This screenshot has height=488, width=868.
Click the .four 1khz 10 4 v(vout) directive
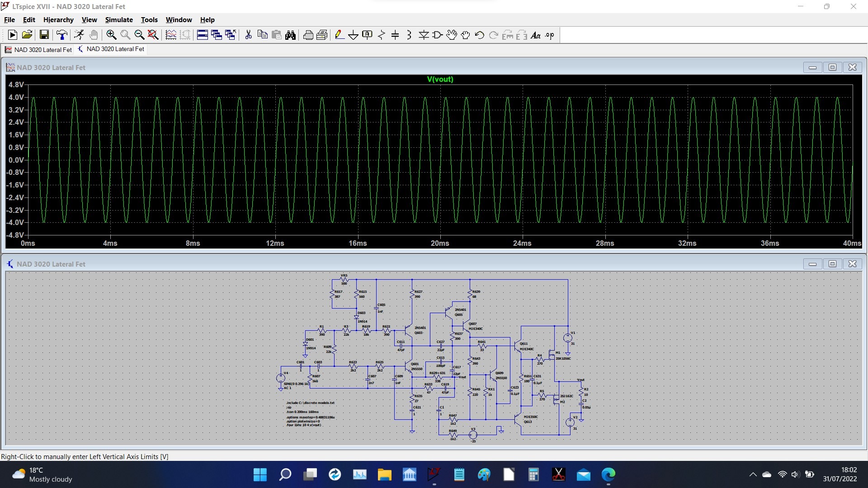(304, 425)
